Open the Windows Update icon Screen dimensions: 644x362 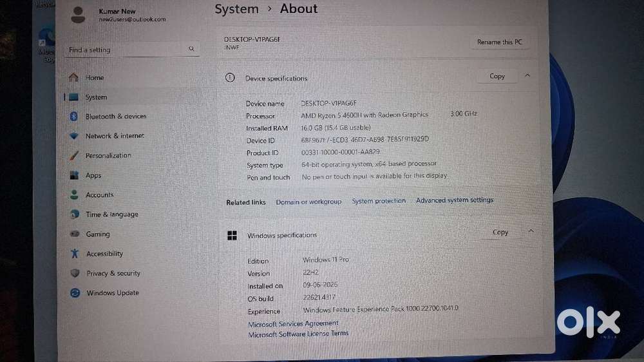75,292
